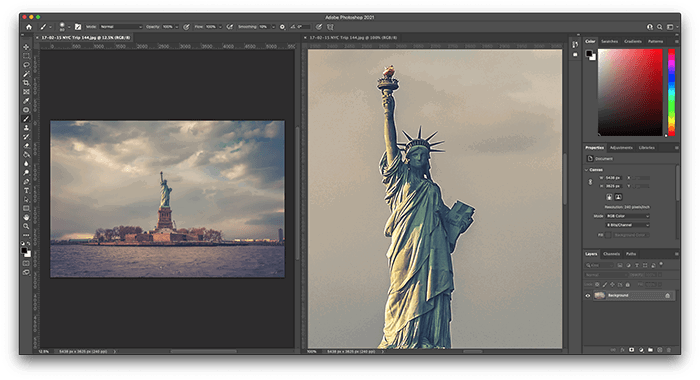Select the Hand tool

pos(26,217)
